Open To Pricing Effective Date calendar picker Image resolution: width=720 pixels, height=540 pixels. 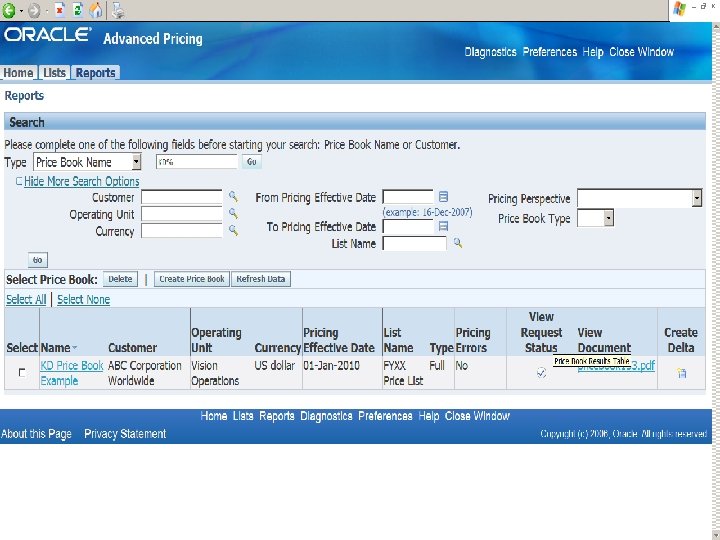pos(443,226)
